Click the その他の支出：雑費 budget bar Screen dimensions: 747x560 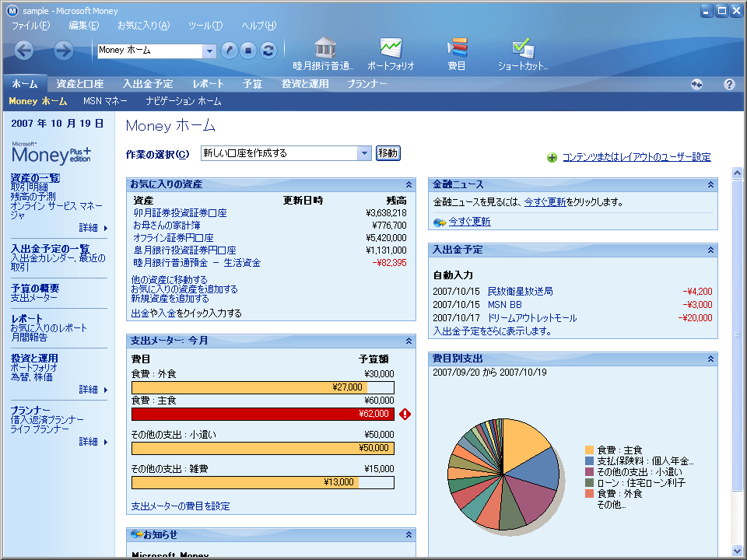click(263, 482)
